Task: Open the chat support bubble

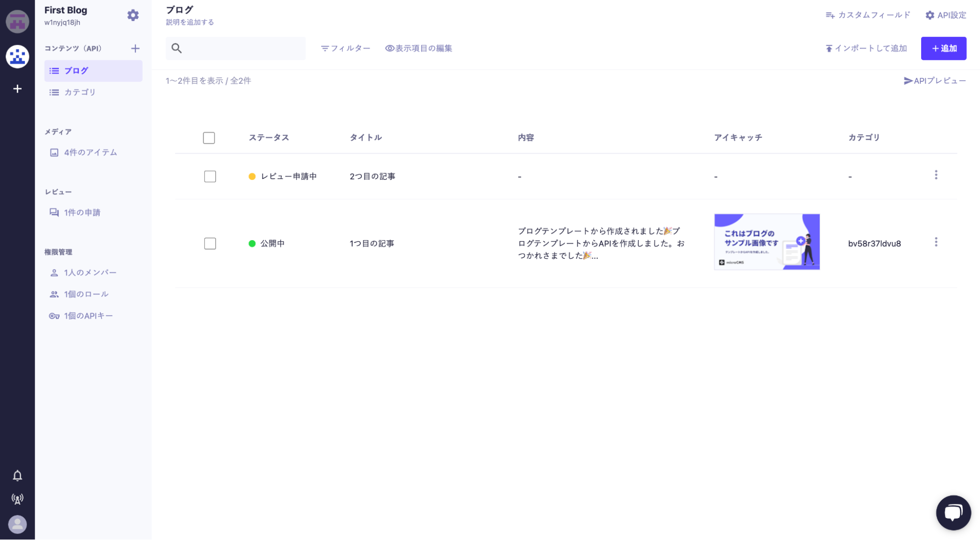Action: pos(953,513)
